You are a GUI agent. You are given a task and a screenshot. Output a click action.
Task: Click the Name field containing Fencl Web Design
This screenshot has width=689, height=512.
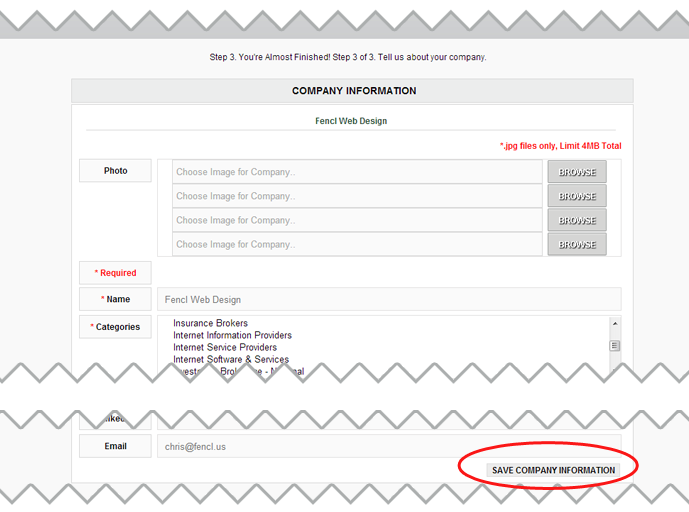(x=388, y=299)
